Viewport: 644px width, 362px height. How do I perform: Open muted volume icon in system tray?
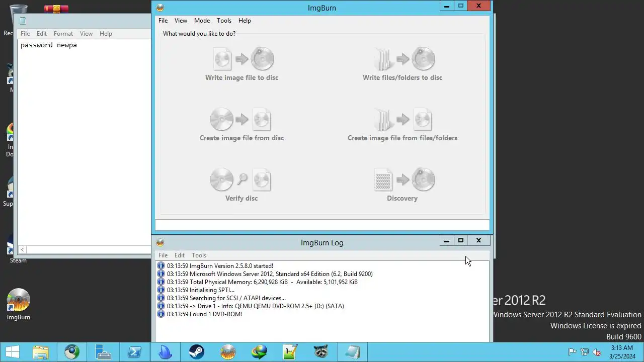[597, 352]
